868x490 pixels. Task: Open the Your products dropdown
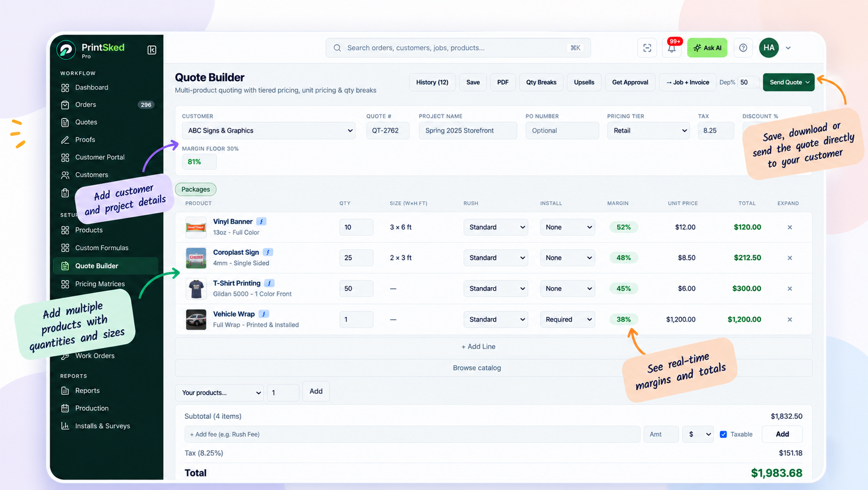tap(220, 393)
